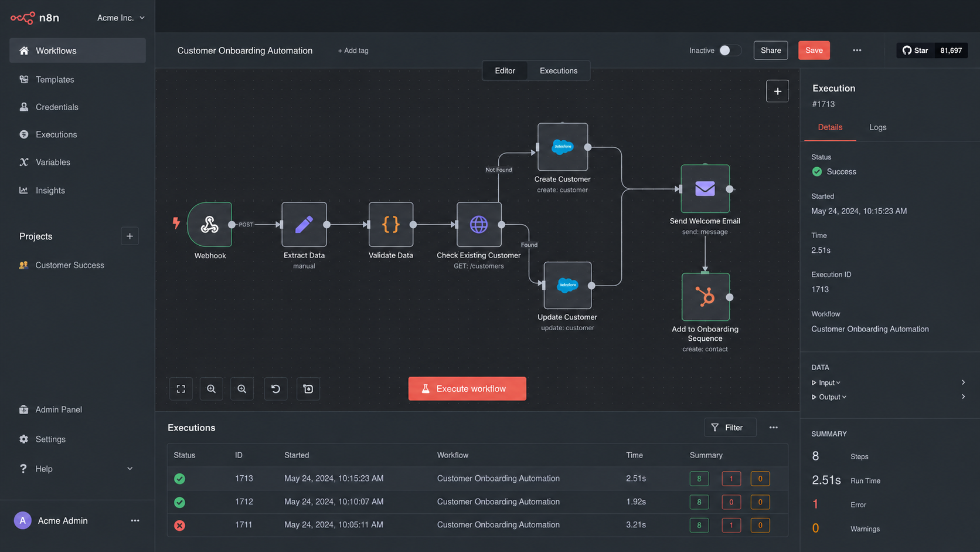980x552 pixels.
Task: Switch to the Executions tab
Action: point(559,70)
